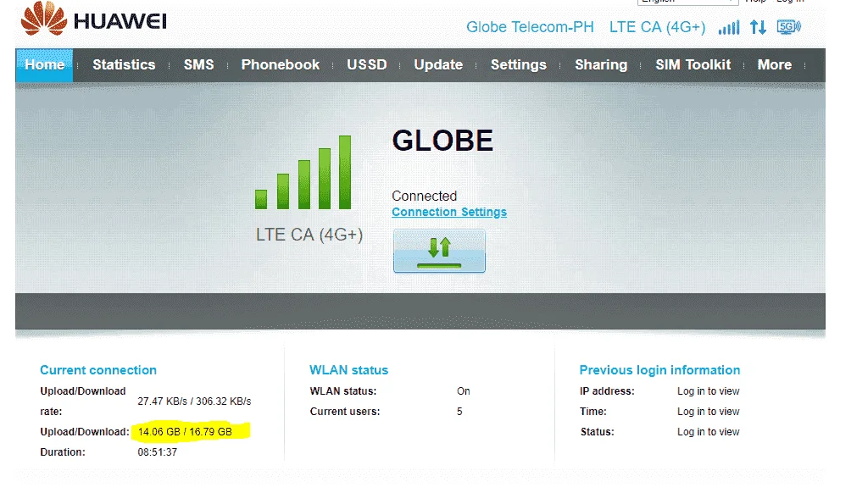Image resolution: width=868 pixels, height=504 pixels.
Task: Follow the Connection Settings link
Action: [x=449, y=212]
